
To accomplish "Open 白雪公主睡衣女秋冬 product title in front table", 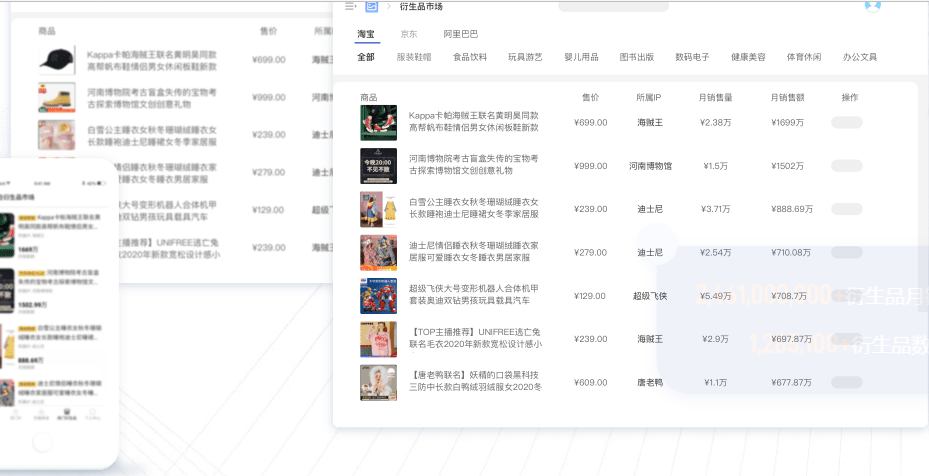I will 473,208.
